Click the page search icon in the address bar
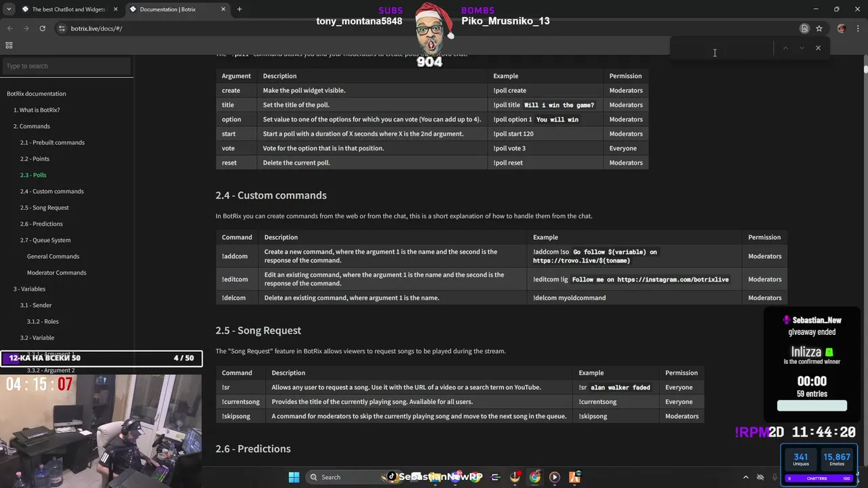 point(804,28)
